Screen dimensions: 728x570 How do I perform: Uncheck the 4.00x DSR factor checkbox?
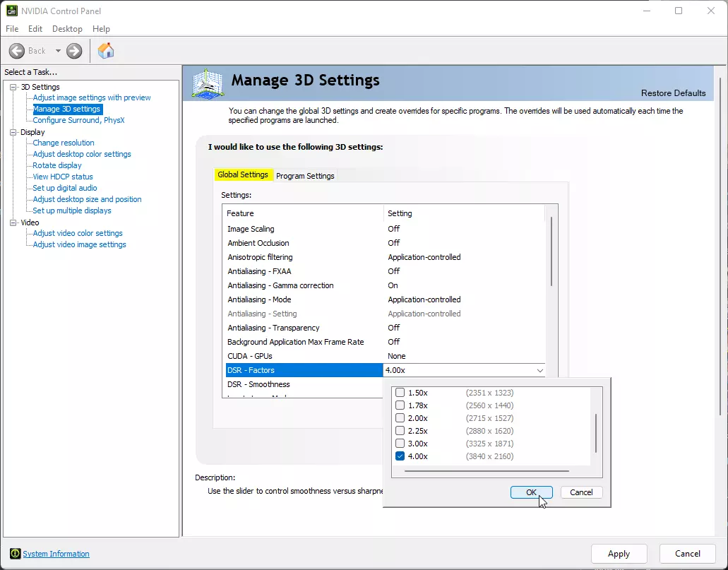400,456
